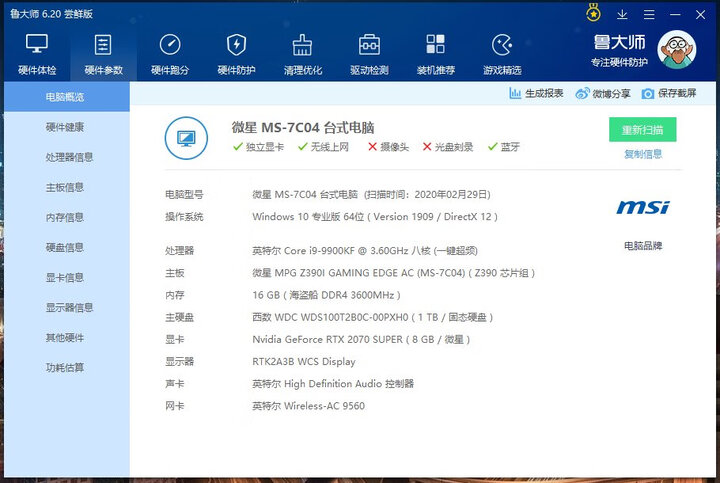Open 硬件体检 hardware checkup
720x483 pixels.
tap(37, 54)
